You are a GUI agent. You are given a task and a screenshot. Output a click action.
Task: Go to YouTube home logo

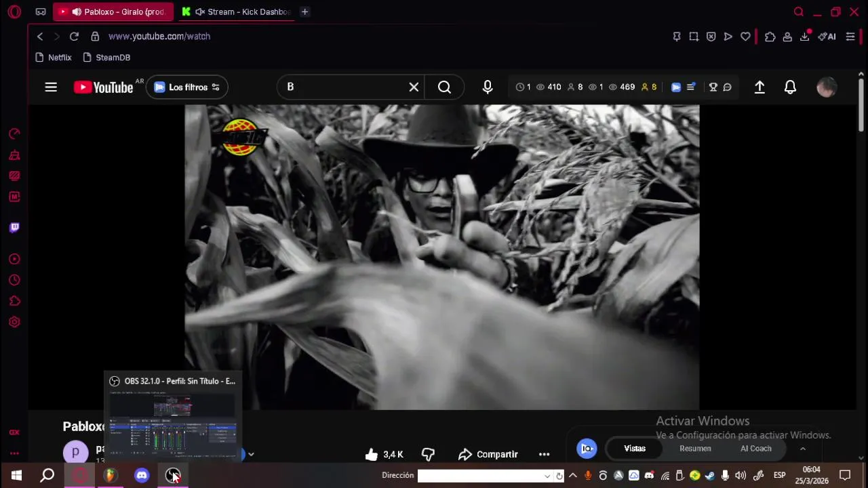click(x=103, y=87)
